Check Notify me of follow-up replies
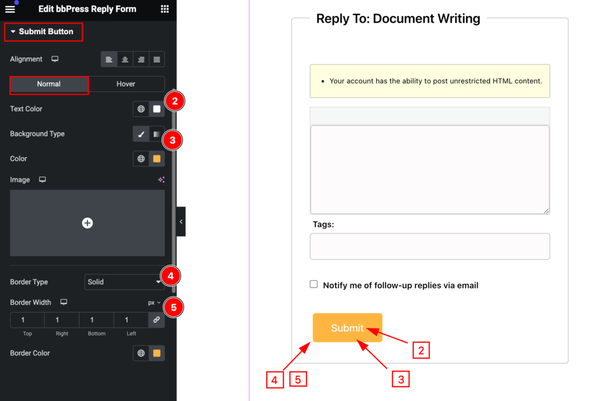 [x=314, y=284]
